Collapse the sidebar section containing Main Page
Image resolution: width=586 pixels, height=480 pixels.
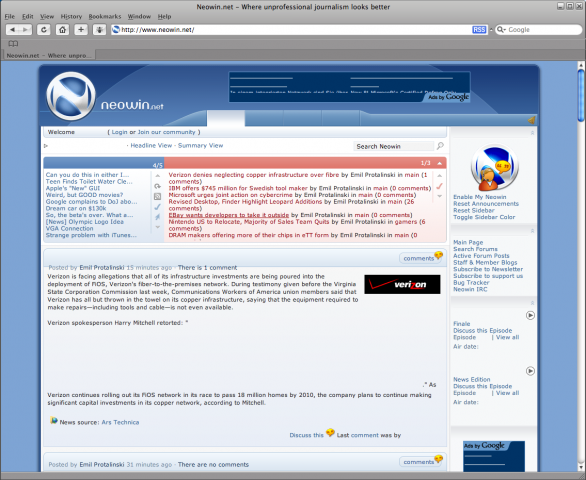tap(533, 231)
